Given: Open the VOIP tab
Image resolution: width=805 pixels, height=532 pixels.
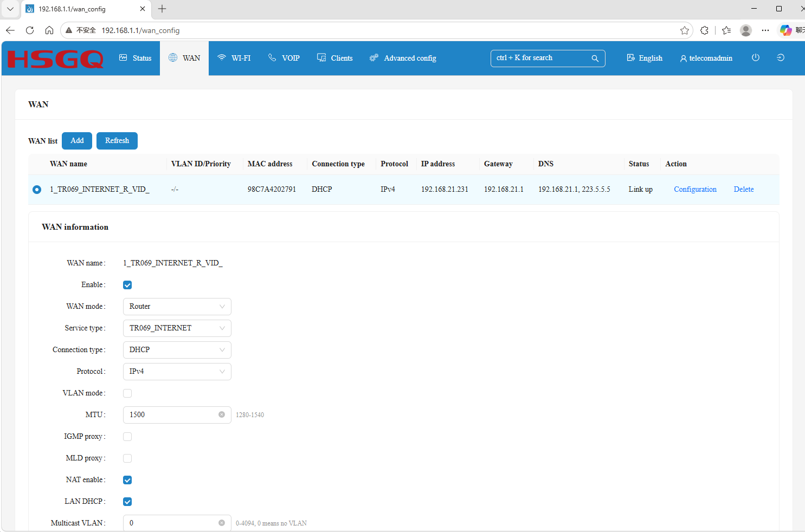Looking at the screenshot, I should pos(284,58).
